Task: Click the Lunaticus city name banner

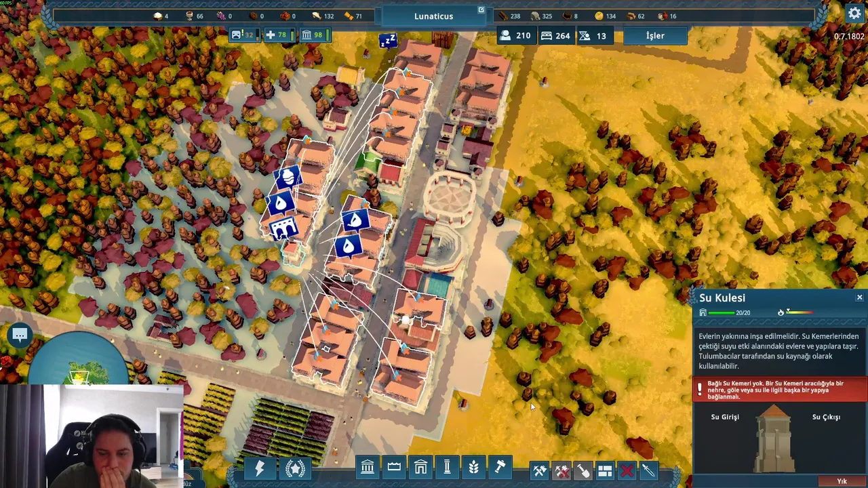Action: click(x=434, y=16)
